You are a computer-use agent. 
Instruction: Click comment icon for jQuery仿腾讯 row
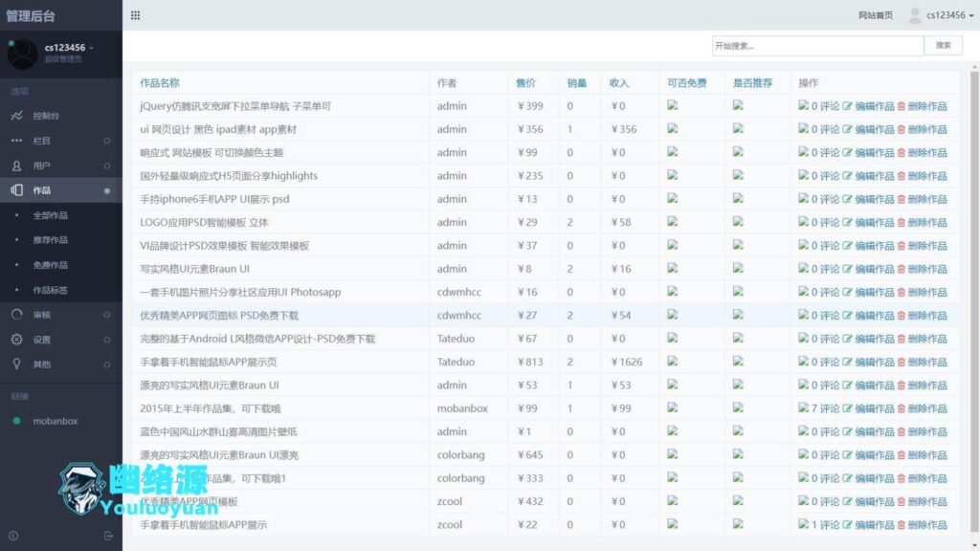tap(803, 105)
